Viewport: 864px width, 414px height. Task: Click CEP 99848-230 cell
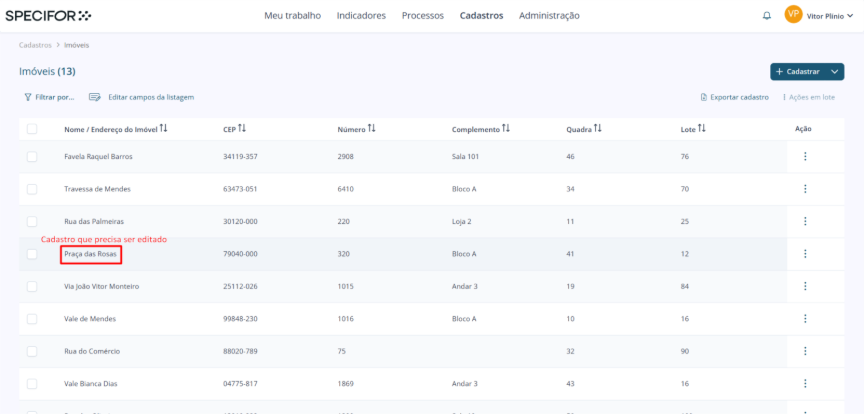241,319
